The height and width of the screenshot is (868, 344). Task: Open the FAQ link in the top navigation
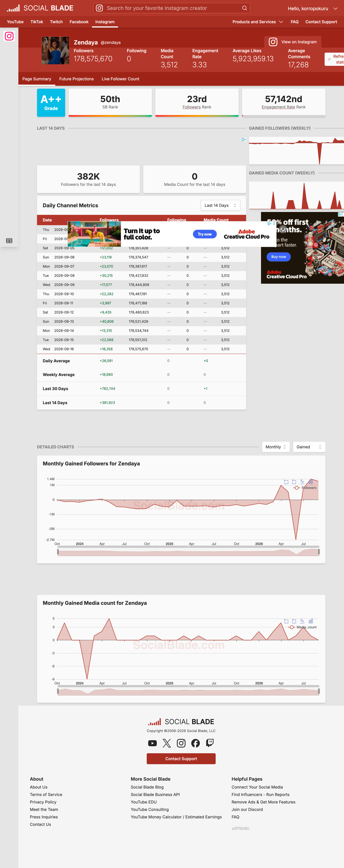click(294, 22)
